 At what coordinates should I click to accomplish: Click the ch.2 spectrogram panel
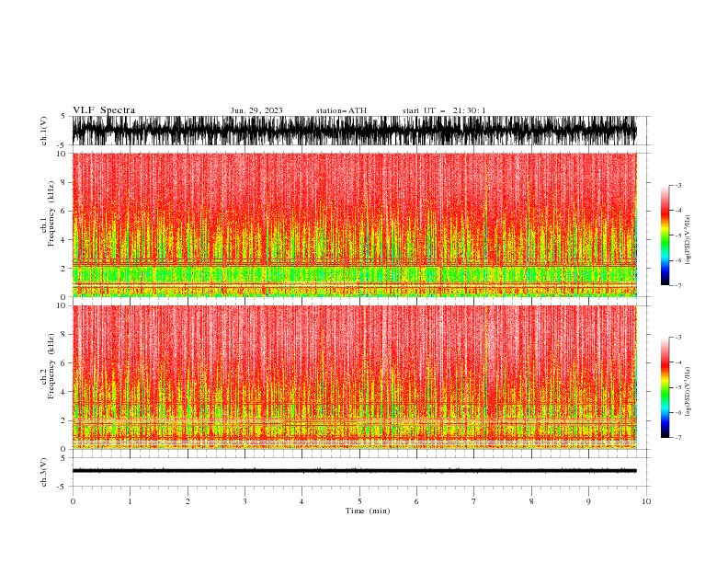pos(354,377)
